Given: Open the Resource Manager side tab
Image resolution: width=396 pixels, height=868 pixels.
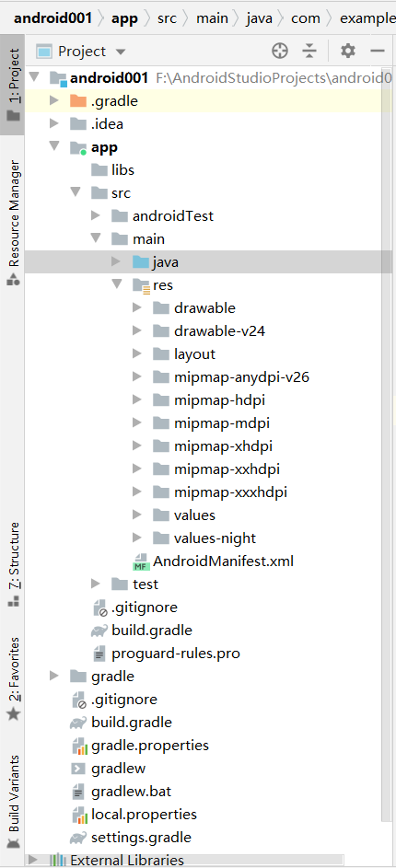Looking at the screenshot, I should pyautogui.click(x=13, y=223).
